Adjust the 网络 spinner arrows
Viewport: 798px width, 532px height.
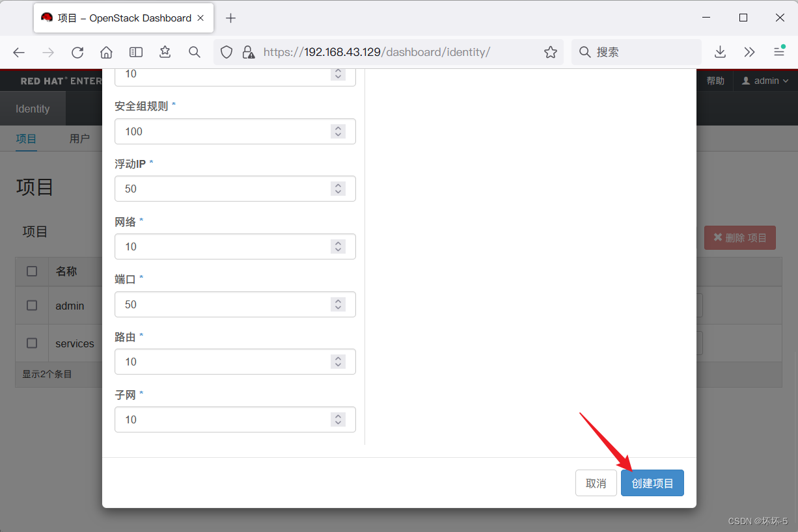click(338, 246)
